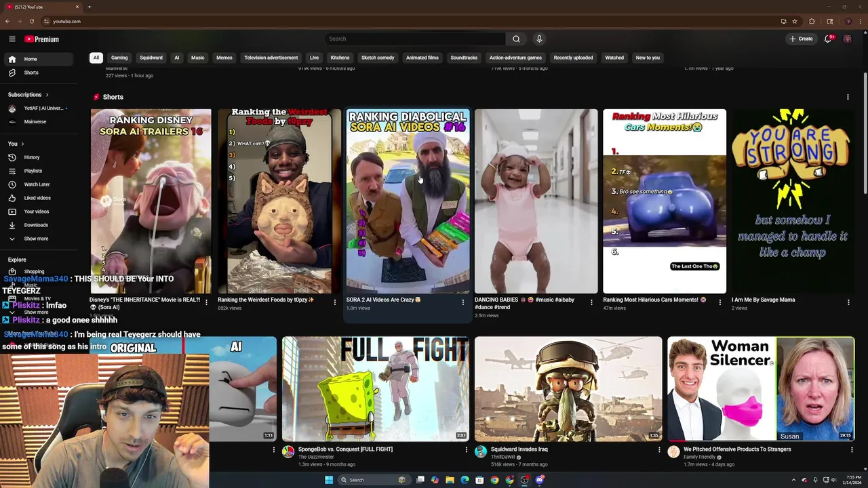The height and width of the screenshot is (488, 868).
Task: Select the Animated films chip
Action: coord(422,58)
